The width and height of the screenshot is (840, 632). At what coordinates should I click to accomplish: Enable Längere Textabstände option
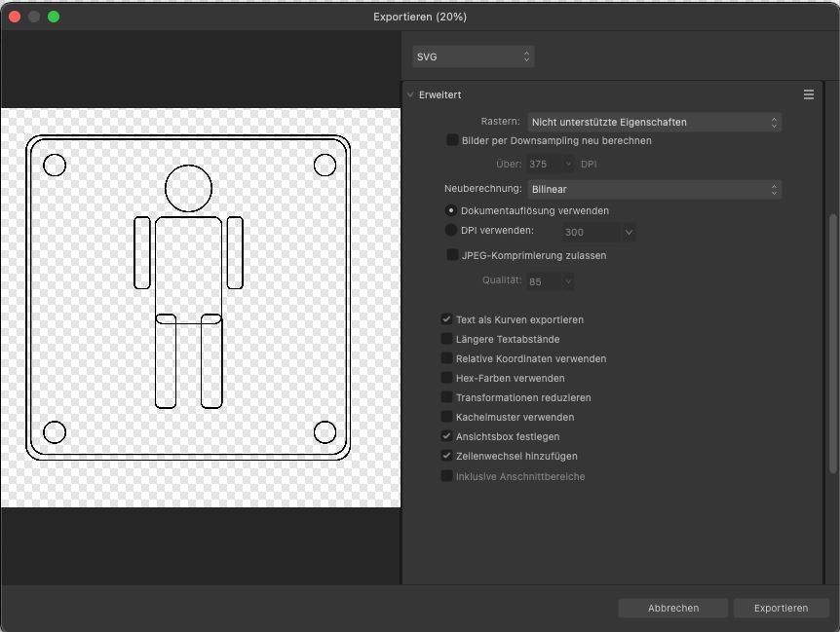pyautogui.click(x=446, y=339)
